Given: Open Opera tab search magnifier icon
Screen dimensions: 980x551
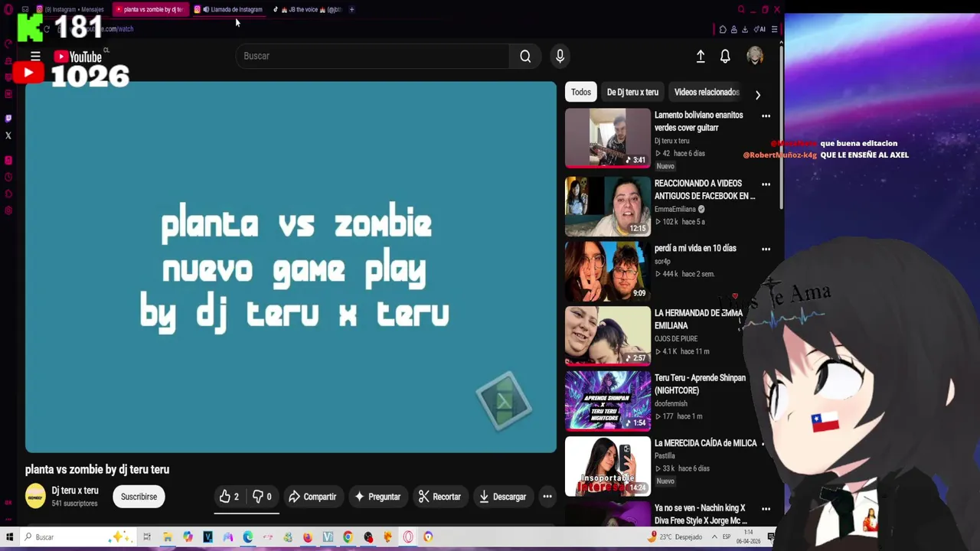Looking at the screenshot, I should (x=740, y=9).
